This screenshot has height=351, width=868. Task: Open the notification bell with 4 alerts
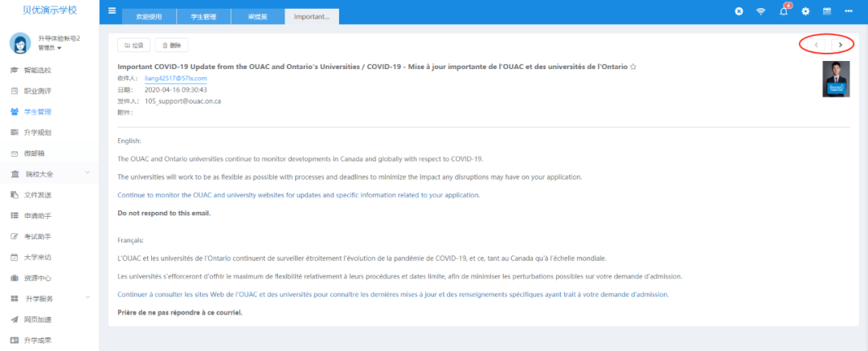coord(784,11)
